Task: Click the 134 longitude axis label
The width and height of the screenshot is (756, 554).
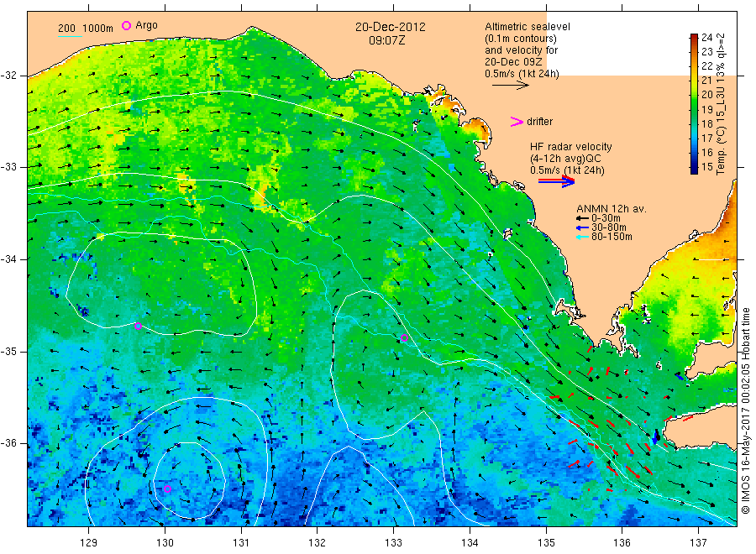Action: (470, 543)
